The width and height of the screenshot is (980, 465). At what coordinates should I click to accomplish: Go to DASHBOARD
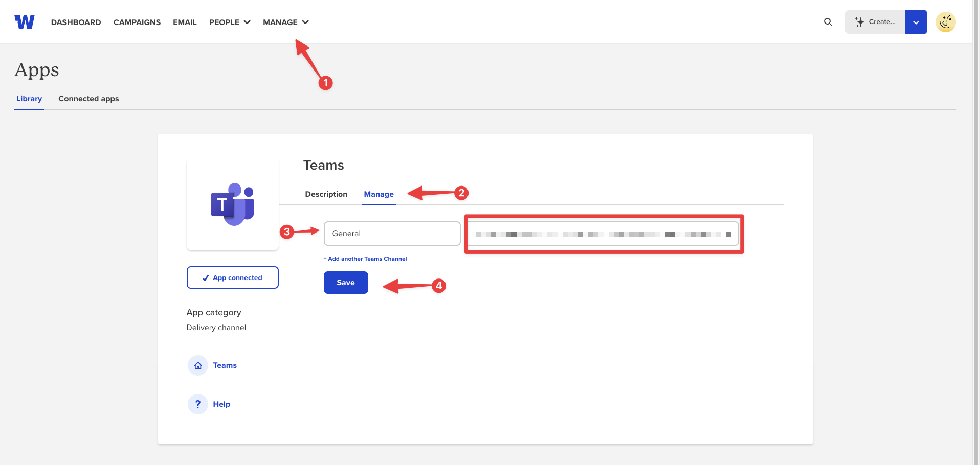coord(76,22)
